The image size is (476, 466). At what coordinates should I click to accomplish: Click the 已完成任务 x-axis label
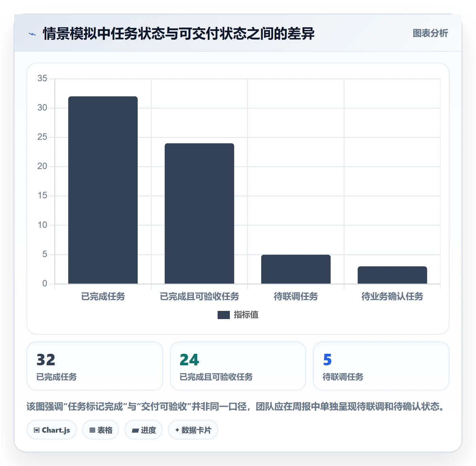pos(103,297)
